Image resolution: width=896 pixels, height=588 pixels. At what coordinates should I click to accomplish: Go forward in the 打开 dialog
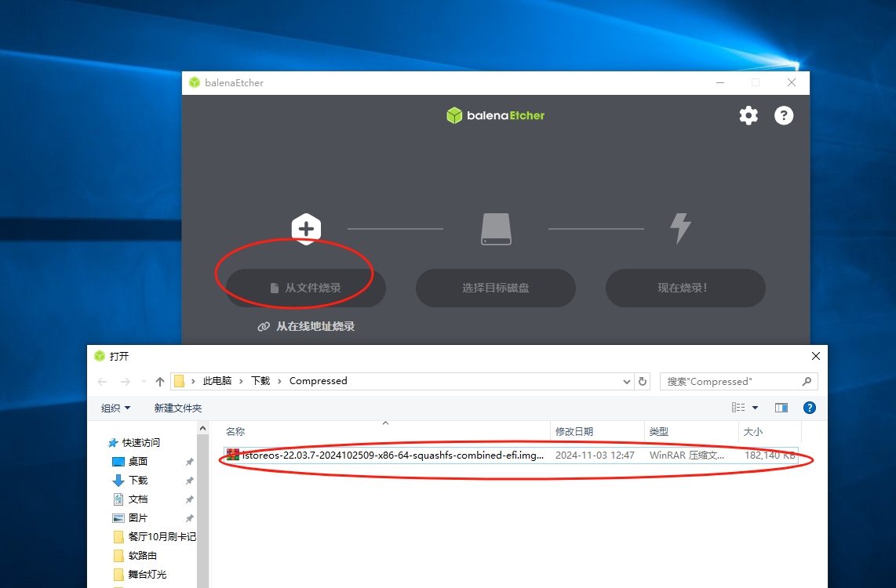pos(126,381)
